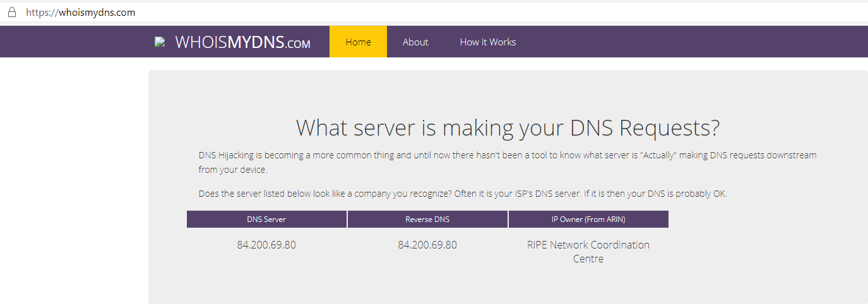
Task: Go to the How it Works page
Action: pyautogui.click(x=488, y=42)
